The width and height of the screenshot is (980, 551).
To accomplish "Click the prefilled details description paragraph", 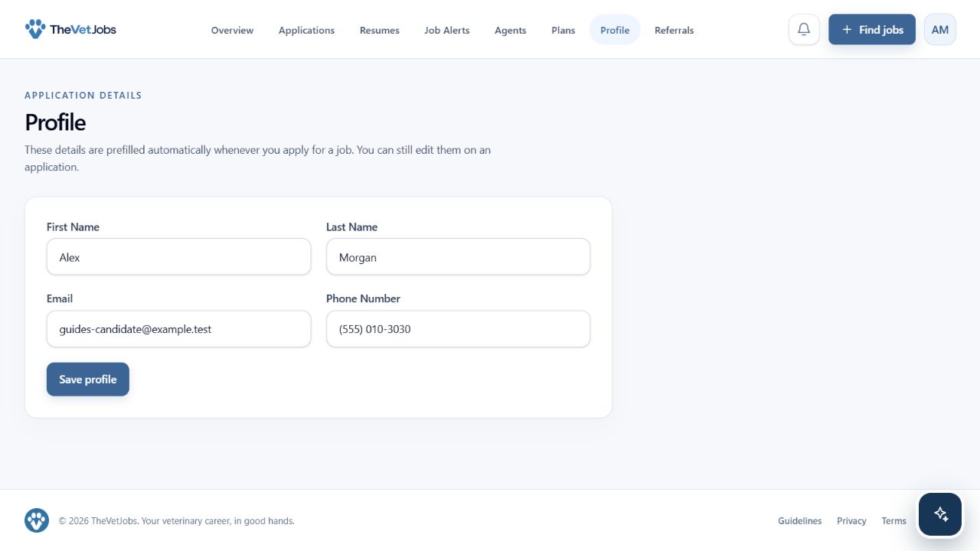I will point(257,158).
